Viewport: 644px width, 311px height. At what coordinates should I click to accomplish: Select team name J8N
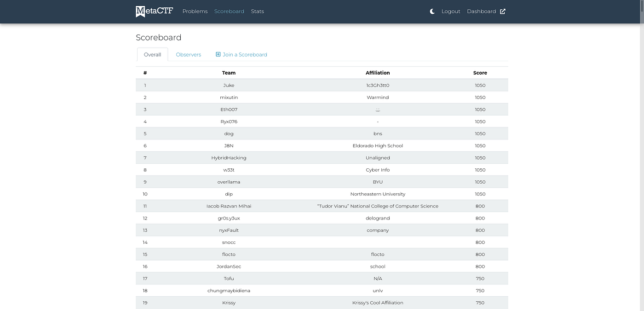pos(229,146)
